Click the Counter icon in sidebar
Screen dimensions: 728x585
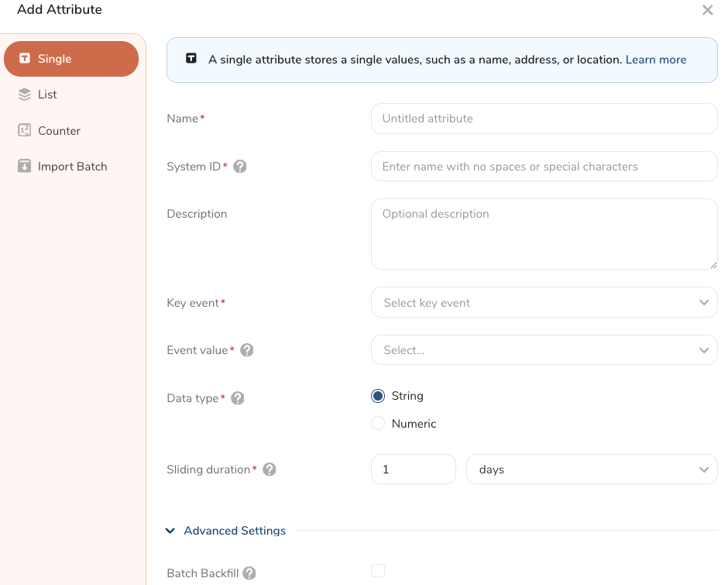[25, 130]
